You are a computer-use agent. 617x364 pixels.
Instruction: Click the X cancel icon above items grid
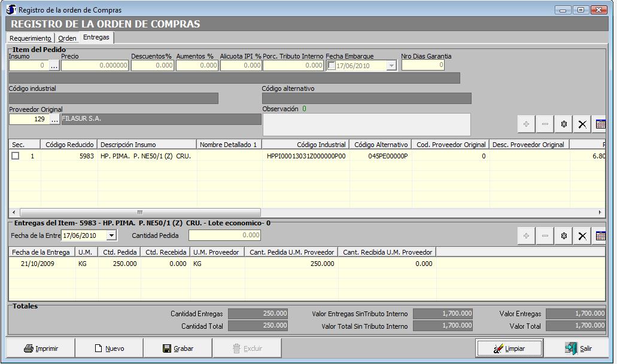582,124
